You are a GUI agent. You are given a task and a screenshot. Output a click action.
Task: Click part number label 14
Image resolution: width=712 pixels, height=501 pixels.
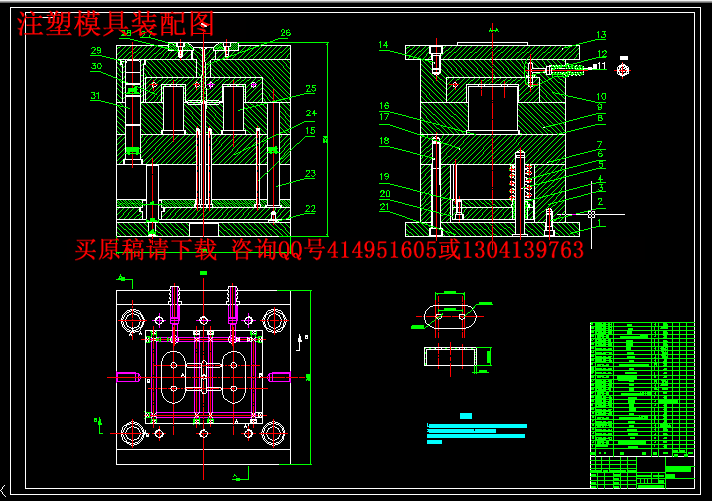tap(383, 45)
